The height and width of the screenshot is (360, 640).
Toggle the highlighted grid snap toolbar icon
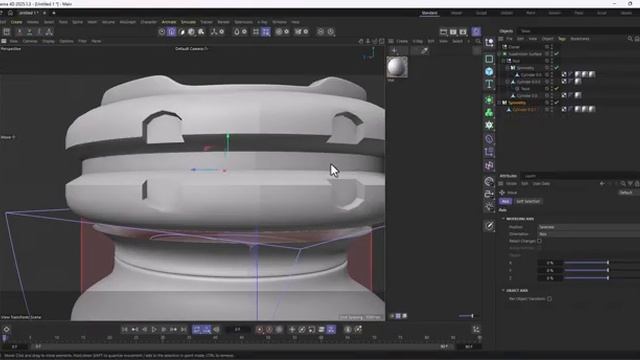click(x=266, y=31)
